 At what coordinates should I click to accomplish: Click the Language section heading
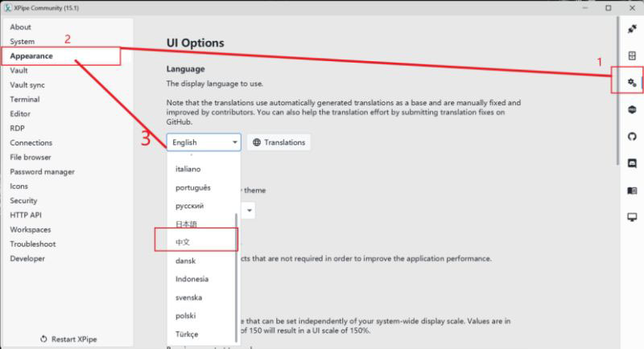pyautogui.click(x=186, y=69)
